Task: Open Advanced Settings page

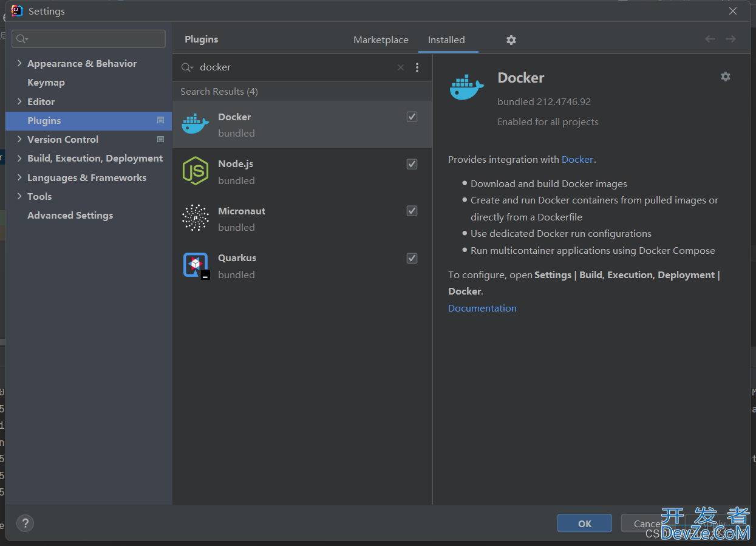Action: click(70, 215)
